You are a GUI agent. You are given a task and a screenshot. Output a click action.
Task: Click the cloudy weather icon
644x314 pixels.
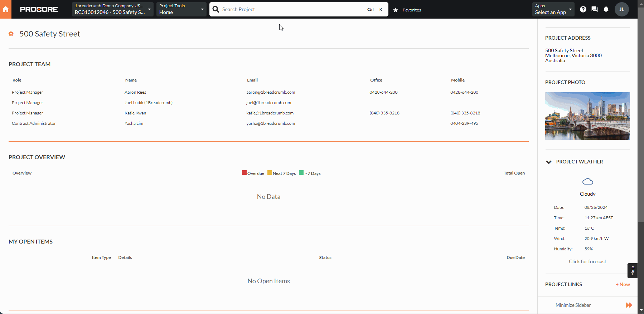tap(587, 182)
